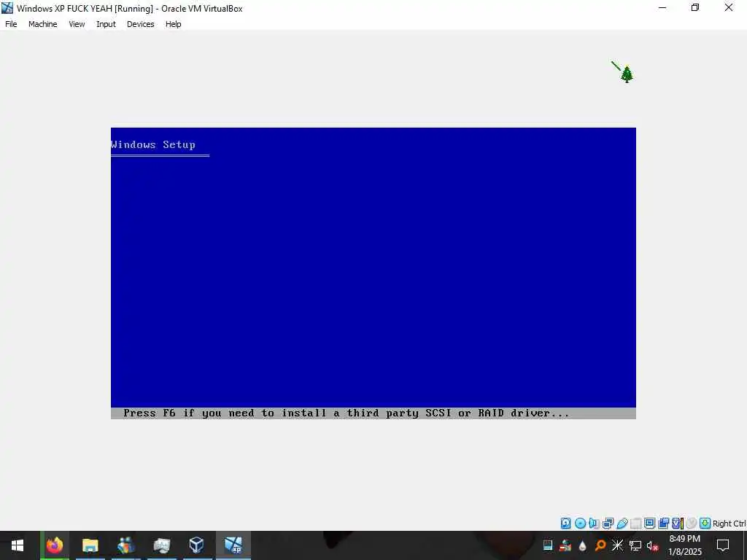Image resolution: width=747 pixels, height=560 pixels.
Task: Click the USB devices status icon
Action: tap(622, 524)
